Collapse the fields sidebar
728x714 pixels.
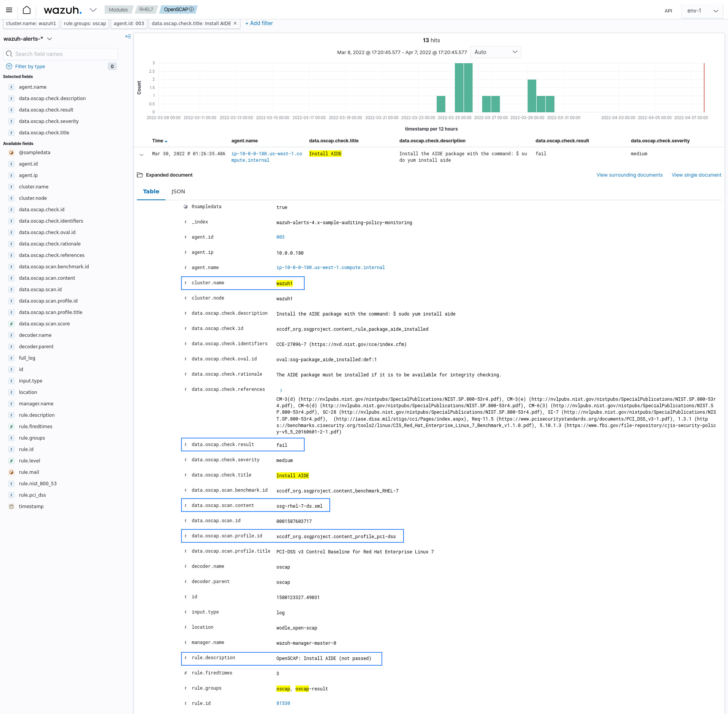pyautogui.click(x=128, y=37)
